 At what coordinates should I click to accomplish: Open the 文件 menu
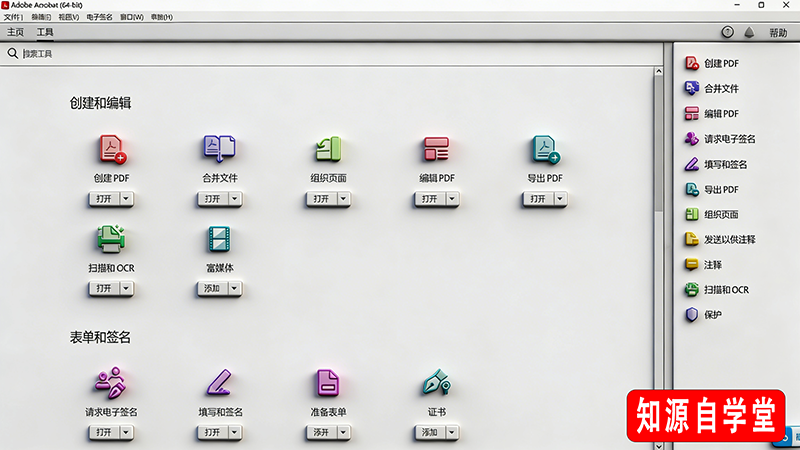coord(13,17)
